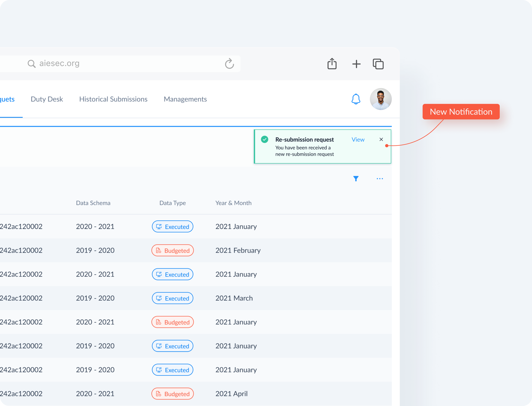Sort by Year & Month column header
This screenshot has height=406, width=532.
click(233, 203)
